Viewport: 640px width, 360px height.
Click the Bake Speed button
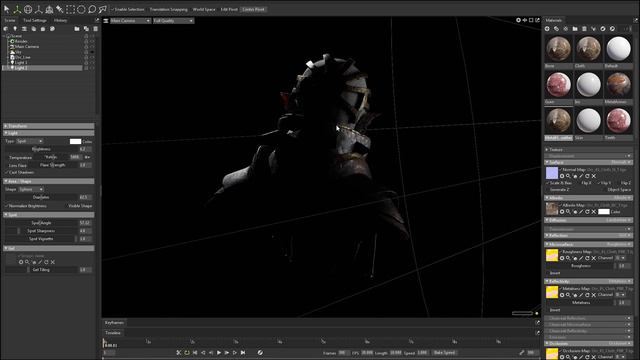pos(444,352)
